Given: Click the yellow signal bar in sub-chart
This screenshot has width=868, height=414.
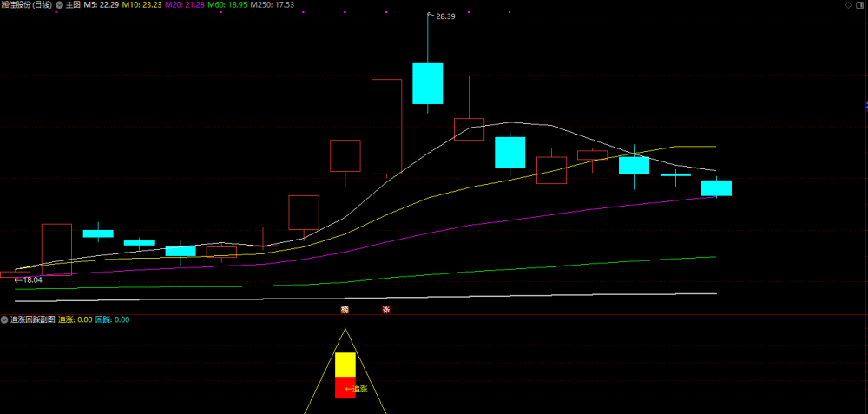Looking at the screenshot, I should tap(345, 365).
